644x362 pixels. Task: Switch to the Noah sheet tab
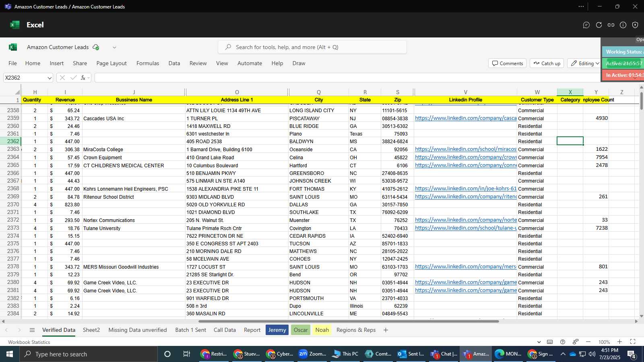tap(322, 330)
